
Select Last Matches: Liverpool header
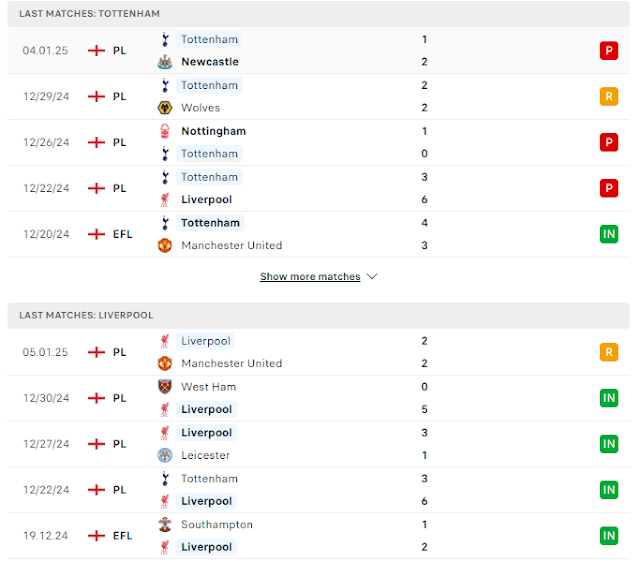click(318, 315)
